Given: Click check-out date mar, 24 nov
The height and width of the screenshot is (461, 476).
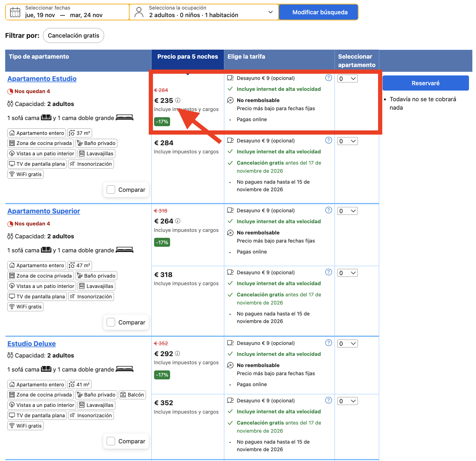Looking at the screenshot, I should point(86,15).
